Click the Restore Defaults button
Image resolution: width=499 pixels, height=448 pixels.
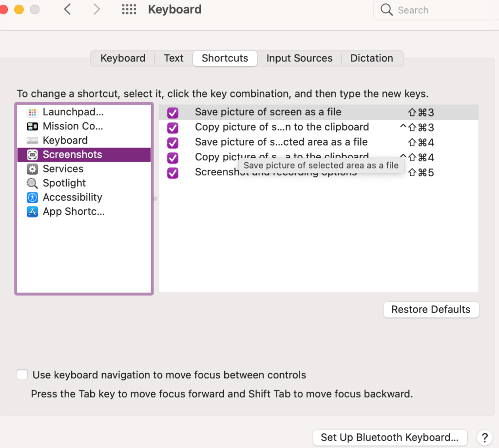431,310
